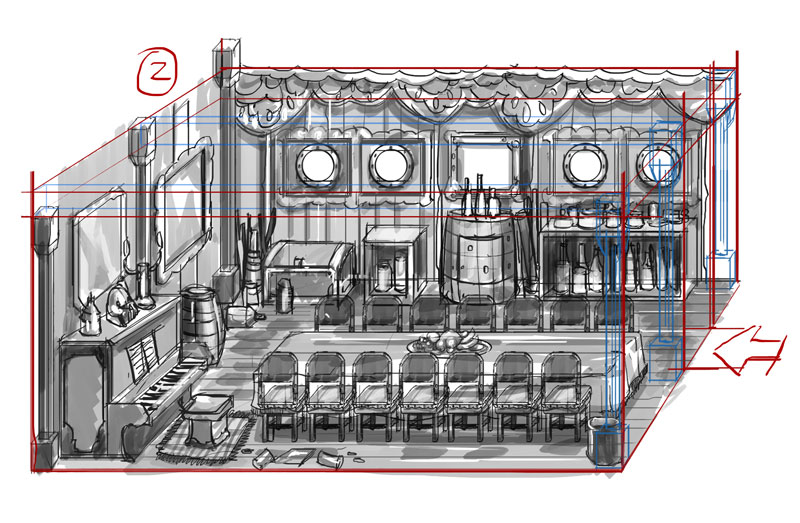Select the piano keyboard

164,387
